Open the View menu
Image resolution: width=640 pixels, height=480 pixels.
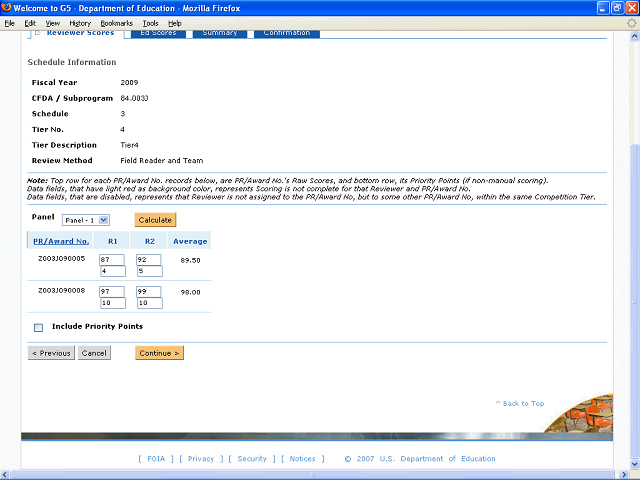[52, 23]
